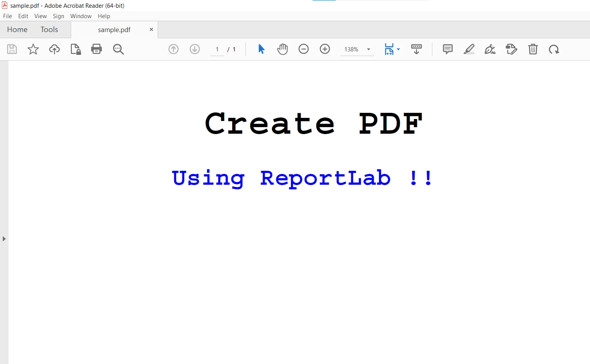Expand the left navigation pane
The width and height of the screenshot is (590, 364).
click(x=4, y=239)
